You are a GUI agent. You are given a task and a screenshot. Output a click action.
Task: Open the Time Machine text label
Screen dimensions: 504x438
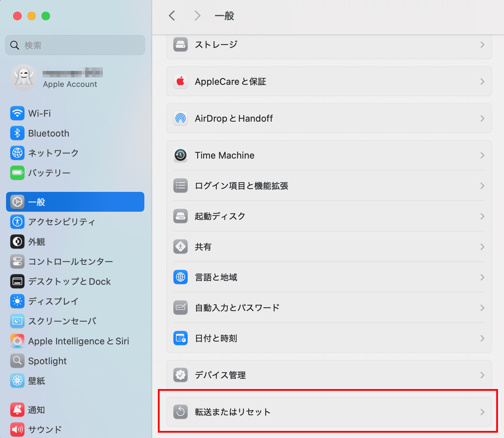click(x=225, y=155)
